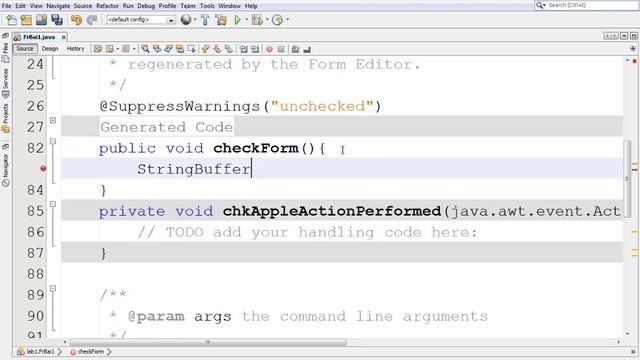640x360 pixels.
Task: Click the Shift Line Right icon
Action: click(255, 49)
